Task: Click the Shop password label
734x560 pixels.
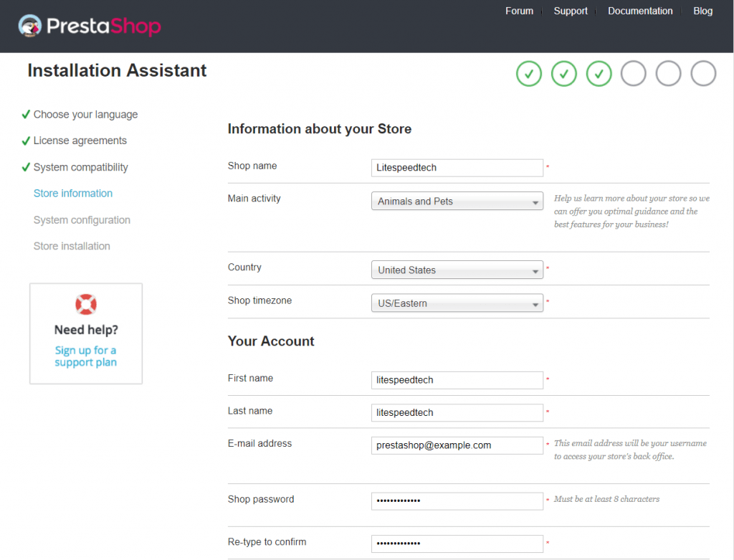Action: (261, 499)
